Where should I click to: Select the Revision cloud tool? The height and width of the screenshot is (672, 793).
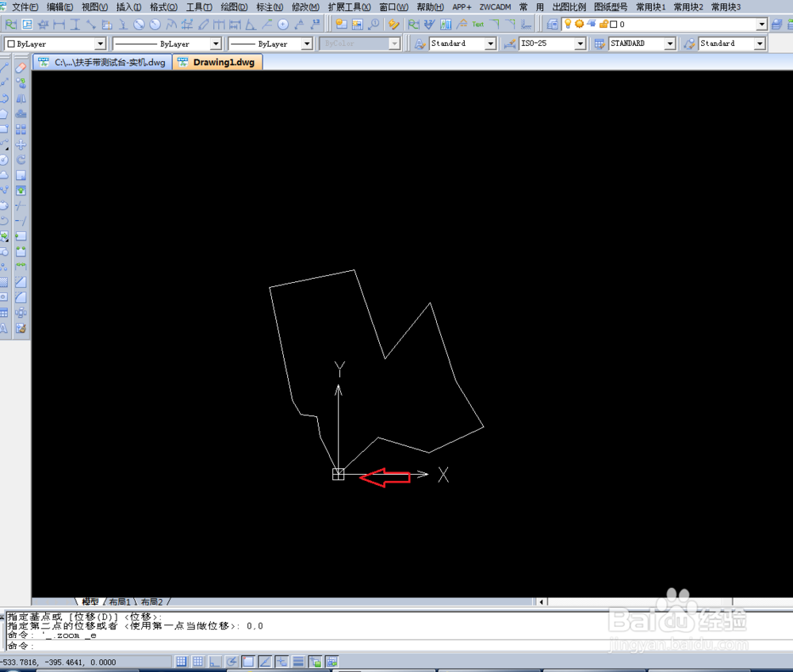[3, 175]
